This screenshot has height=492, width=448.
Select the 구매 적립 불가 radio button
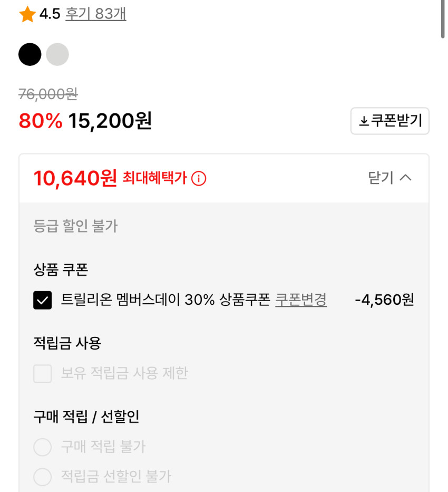[43, 447]
